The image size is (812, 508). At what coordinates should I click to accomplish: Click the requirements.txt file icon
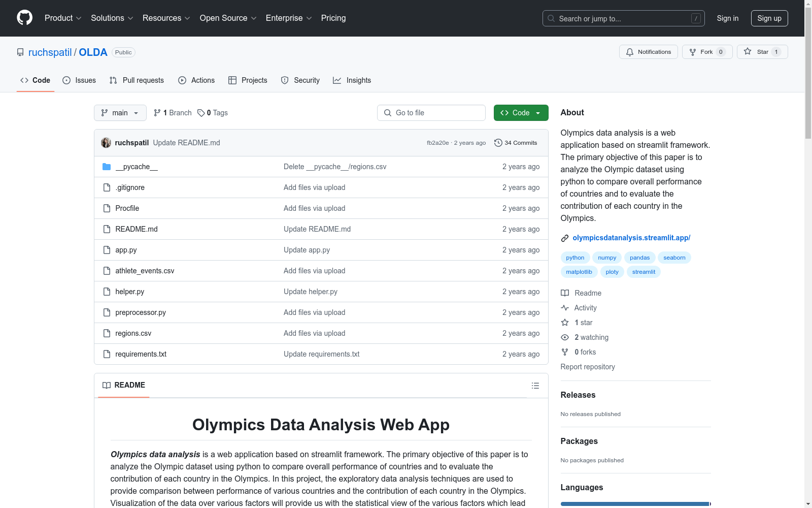tap(107, 354)
